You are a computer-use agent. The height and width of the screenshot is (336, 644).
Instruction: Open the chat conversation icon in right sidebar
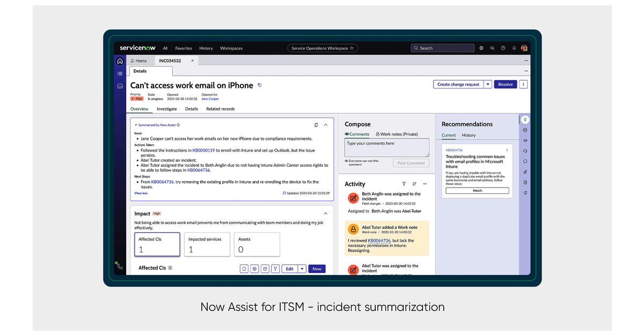525,161
